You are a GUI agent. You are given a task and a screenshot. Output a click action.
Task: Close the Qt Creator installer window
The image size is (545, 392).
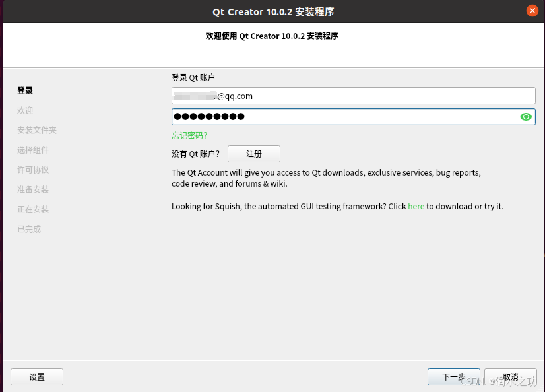tap(532, 11)
